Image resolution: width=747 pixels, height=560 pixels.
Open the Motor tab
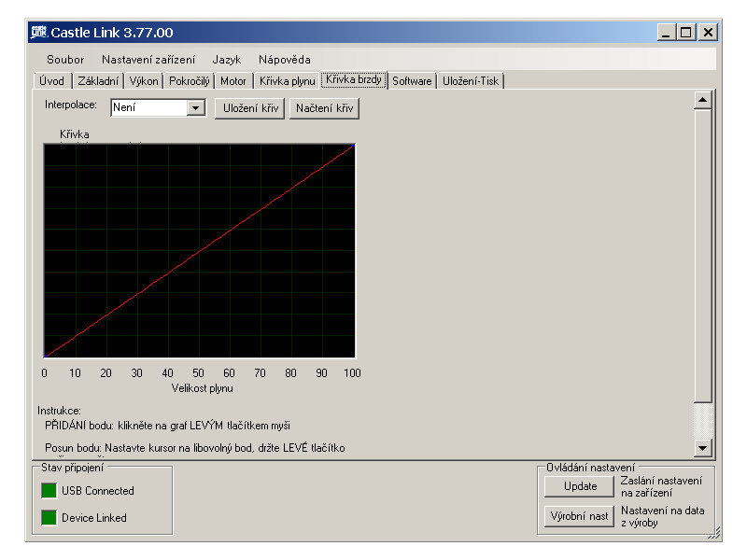[x=233, y=81]
